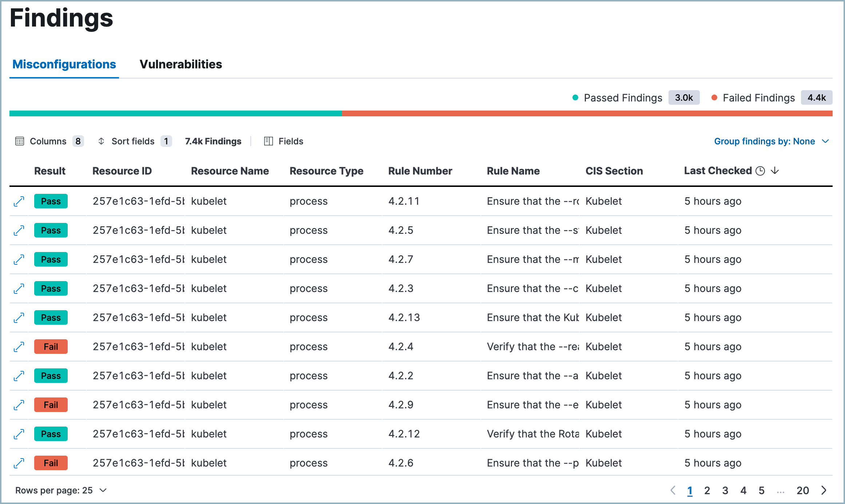The height and width of the screenshot is (504, 845).
Task: Click the clock icon in Last Checked header
Action: pos(760,171)
